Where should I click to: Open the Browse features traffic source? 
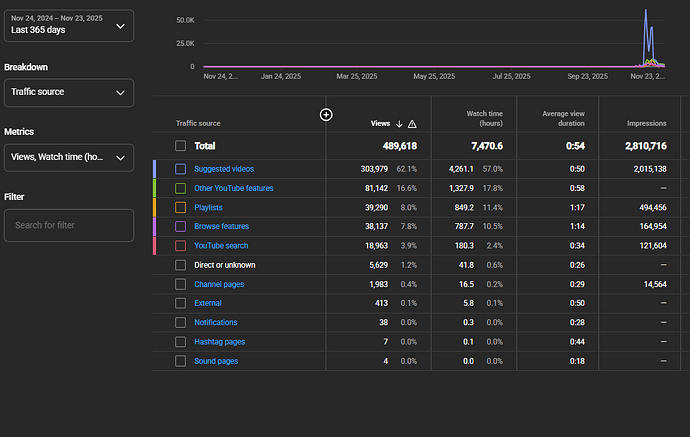(221, 226)
